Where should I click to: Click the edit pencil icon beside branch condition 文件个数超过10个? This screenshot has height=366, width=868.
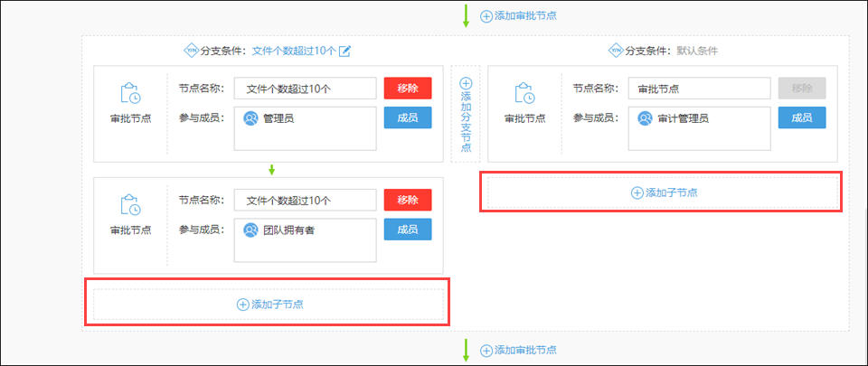click(x=344, y=51)
